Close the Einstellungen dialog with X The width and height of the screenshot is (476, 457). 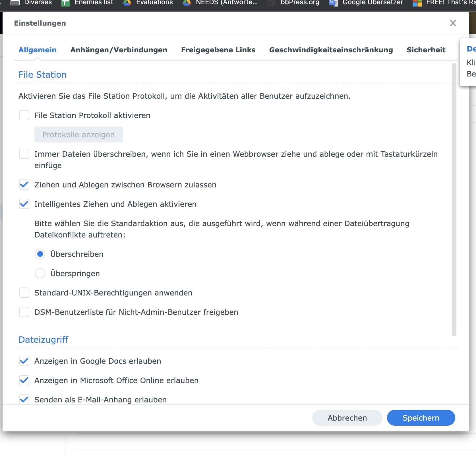click(x=453, y=23)
